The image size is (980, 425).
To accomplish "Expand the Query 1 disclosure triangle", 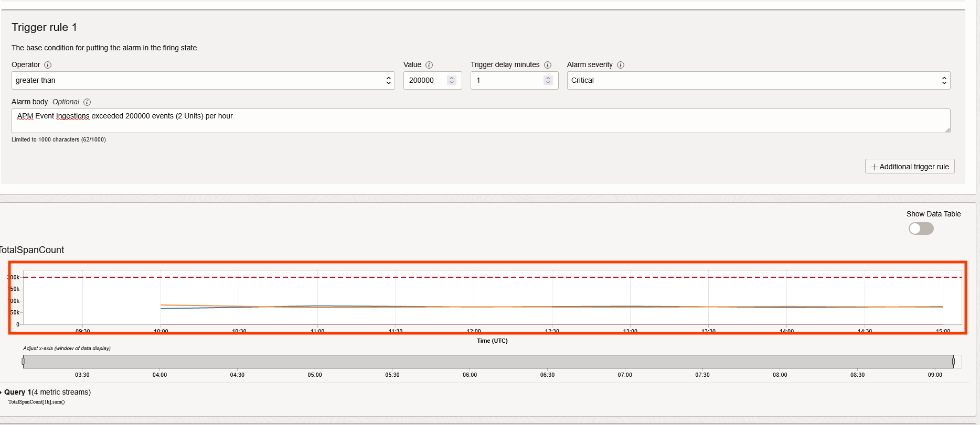I will point(2,393).
